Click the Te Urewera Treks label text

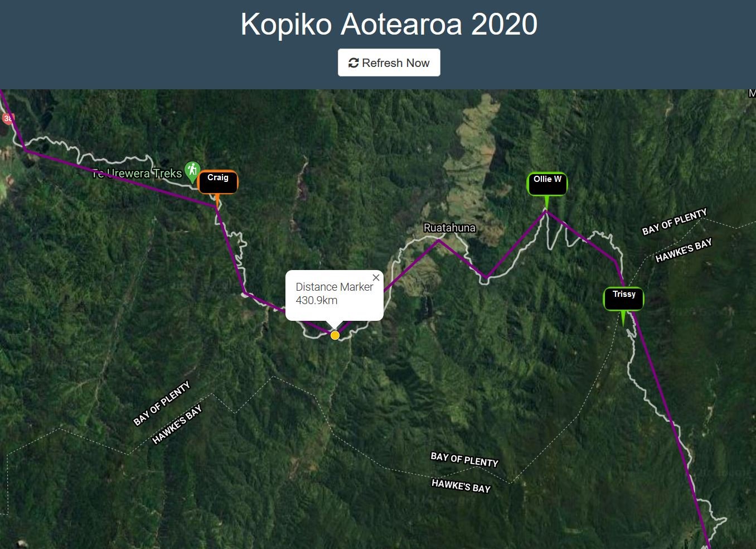(x=137, y=174)
